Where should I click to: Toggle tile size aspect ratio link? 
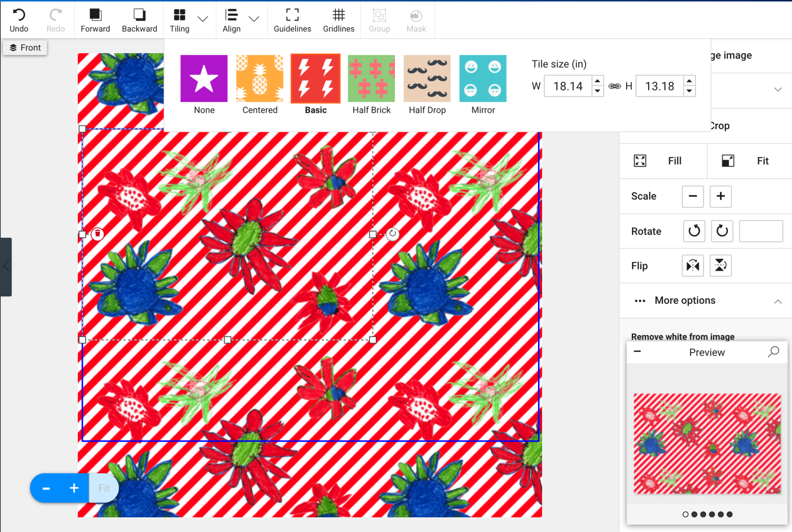(614, 86)
